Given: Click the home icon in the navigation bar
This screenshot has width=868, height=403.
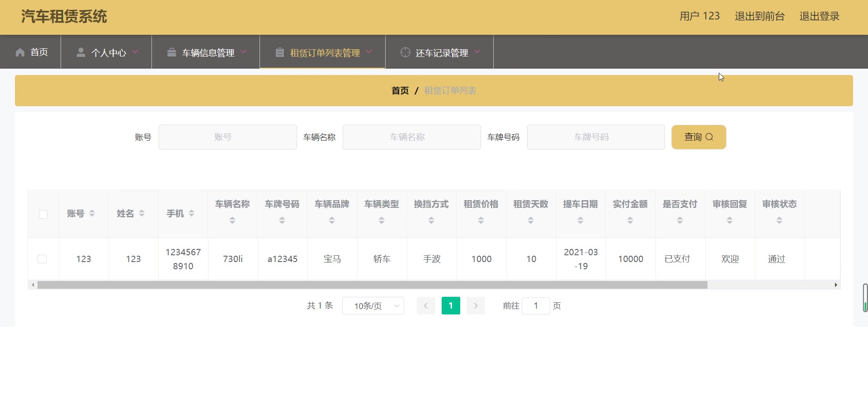Looking at the screenshot, I should 20,52.
